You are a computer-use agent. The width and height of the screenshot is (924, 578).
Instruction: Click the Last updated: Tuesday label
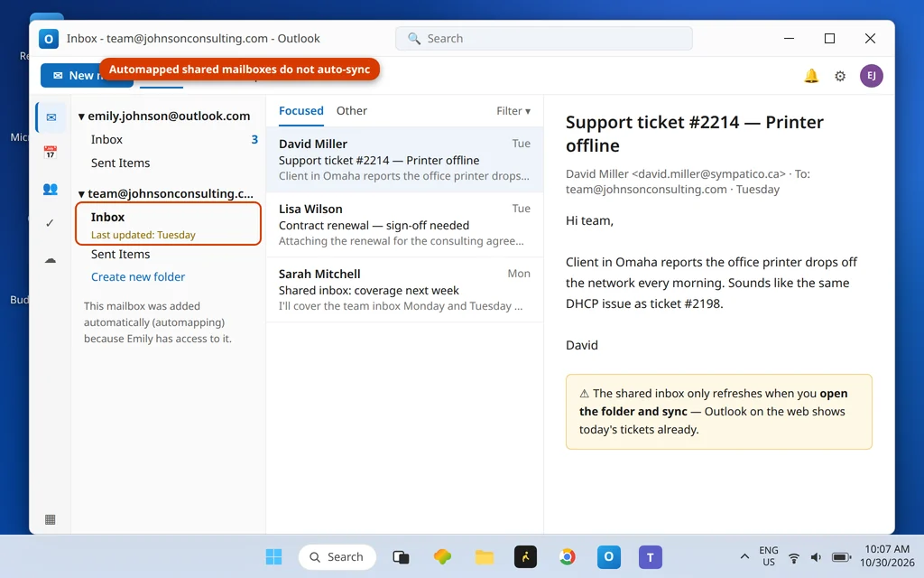pyautogui.click(x=143, y=235)
